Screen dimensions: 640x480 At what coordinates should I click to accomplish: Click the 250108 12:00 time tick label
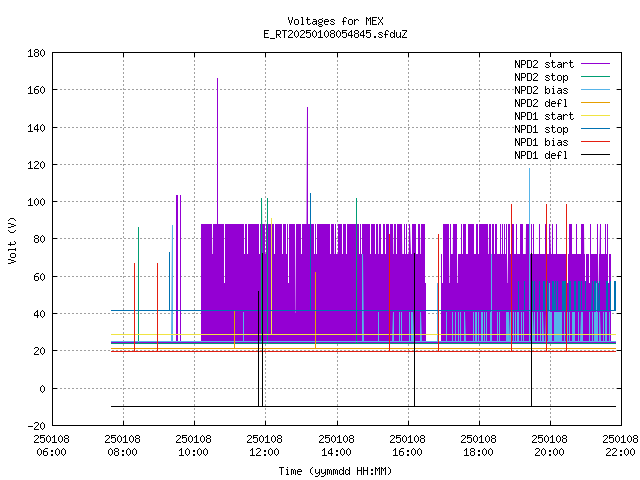click(264, 445)
